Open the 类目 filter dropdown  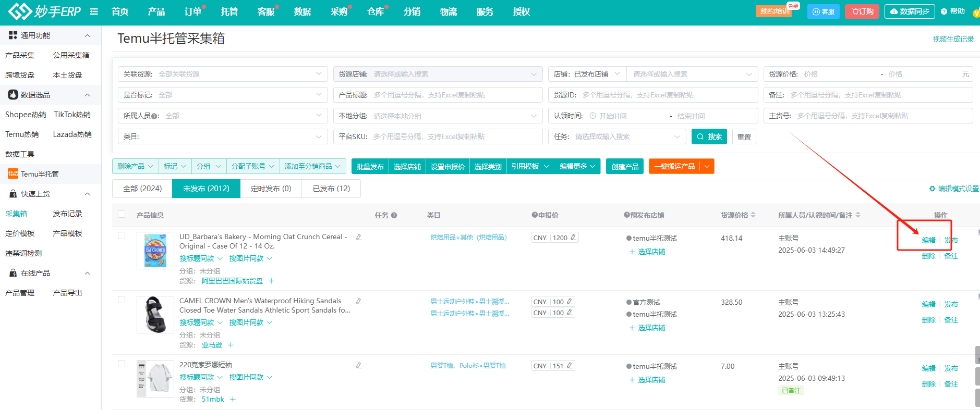click(x=223, y=136)
